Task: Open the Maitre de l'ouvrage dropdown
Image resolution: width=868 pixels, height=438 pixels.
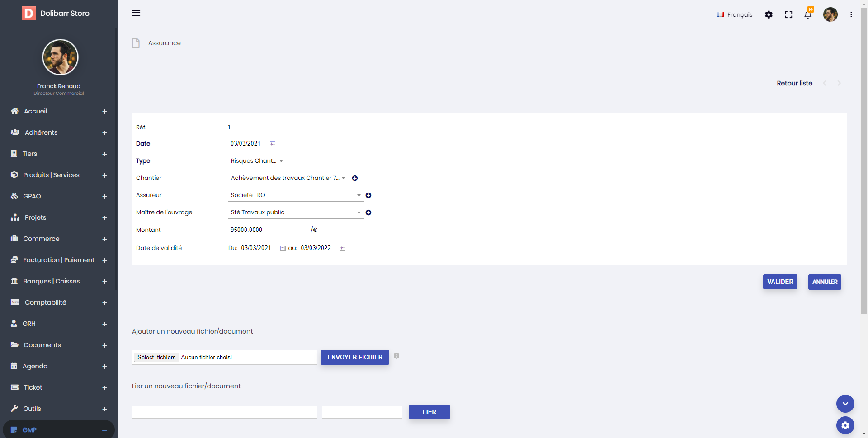Action: [296, 212]
